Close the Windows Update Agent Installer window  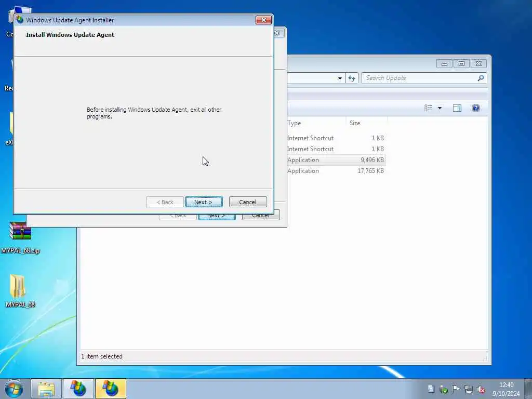pos(263,20)
